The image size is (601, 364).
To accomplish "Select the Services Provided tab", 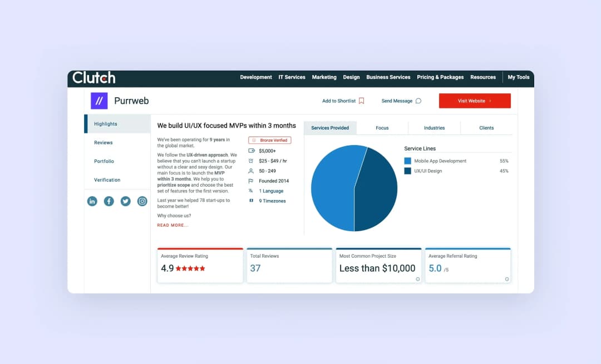I will [x=330, y=128].
